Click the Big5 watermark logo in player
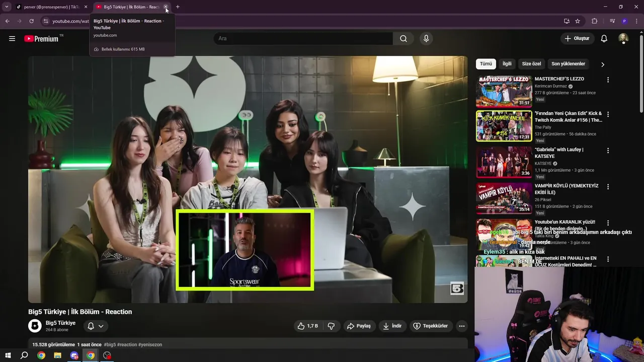This screenshot has width=644, height=362. 457,289
